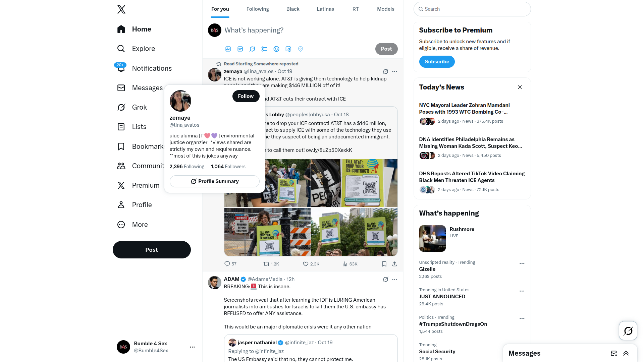The height and width of the screenshot is (362, 644).
Task: Open account menu for Bumble 4 Sex
Action: tap(192, 347)
